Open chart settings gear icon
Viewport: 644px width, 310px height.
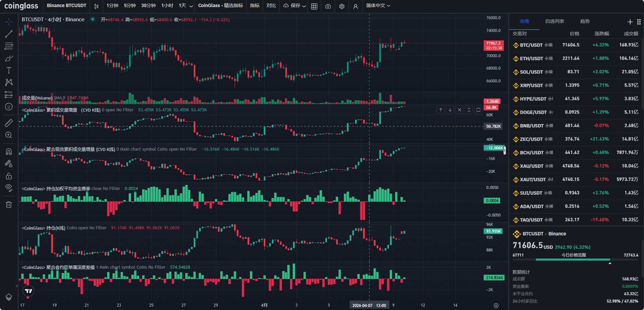pyautogui.click(x=341, y=6)
